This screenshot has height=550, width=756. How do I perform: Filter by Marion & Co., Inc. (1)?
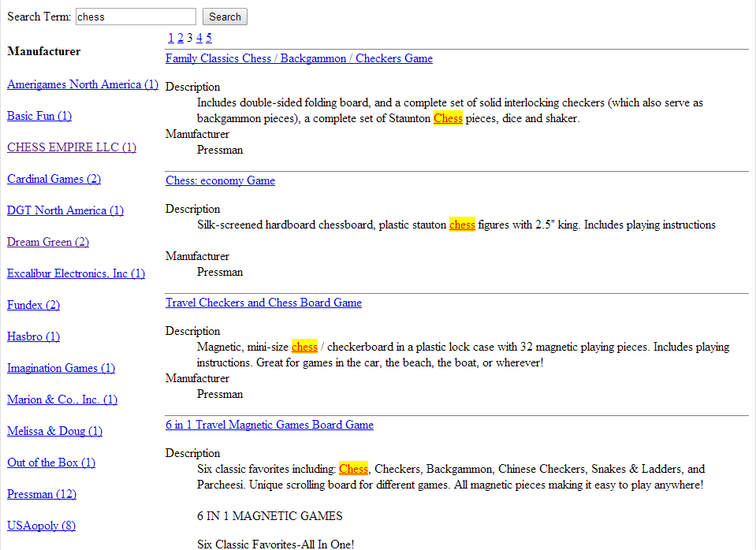point(61,399)
